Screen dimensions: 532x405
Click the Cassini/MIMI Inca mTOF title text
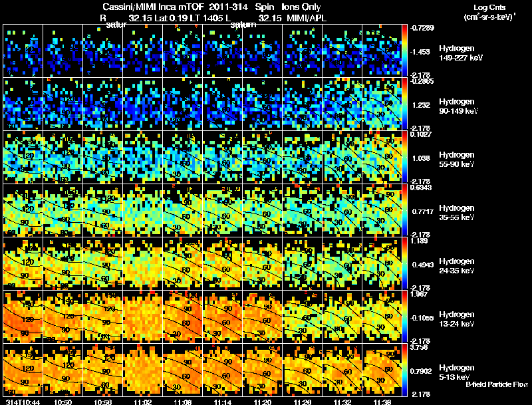click(152, 7)
